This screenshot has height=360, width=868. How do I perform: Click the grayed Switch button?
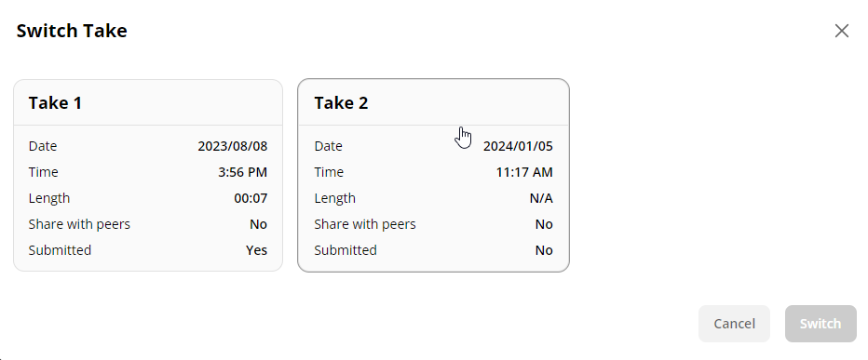click(x=821, y=324)
